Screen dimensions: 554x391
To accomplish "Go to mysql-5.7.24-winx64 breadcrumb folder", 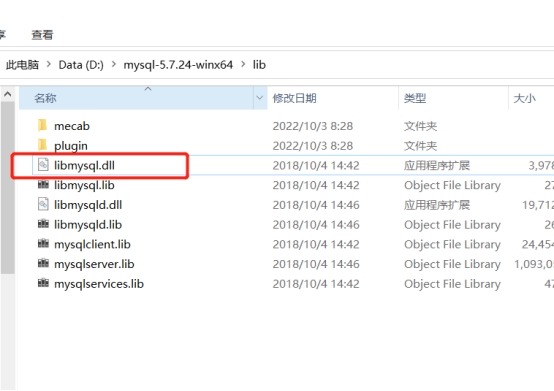I will (x=178, y=65).
